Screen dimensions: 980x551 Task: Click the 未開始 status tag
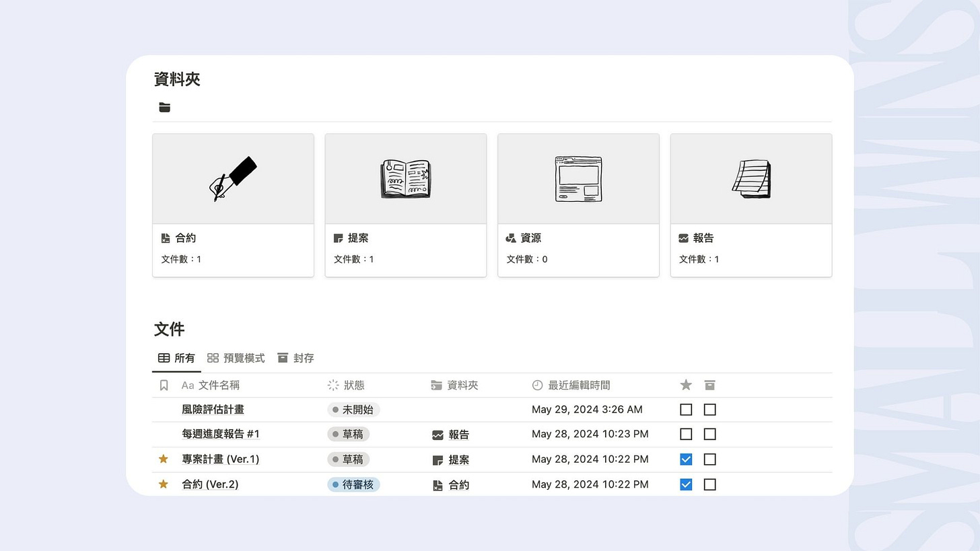tap(353, 410)
